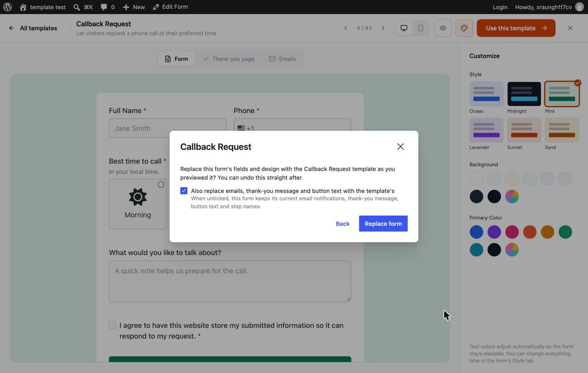Show the next template chevron
Viewport: 588px width, 373px height.
(383, 28)
